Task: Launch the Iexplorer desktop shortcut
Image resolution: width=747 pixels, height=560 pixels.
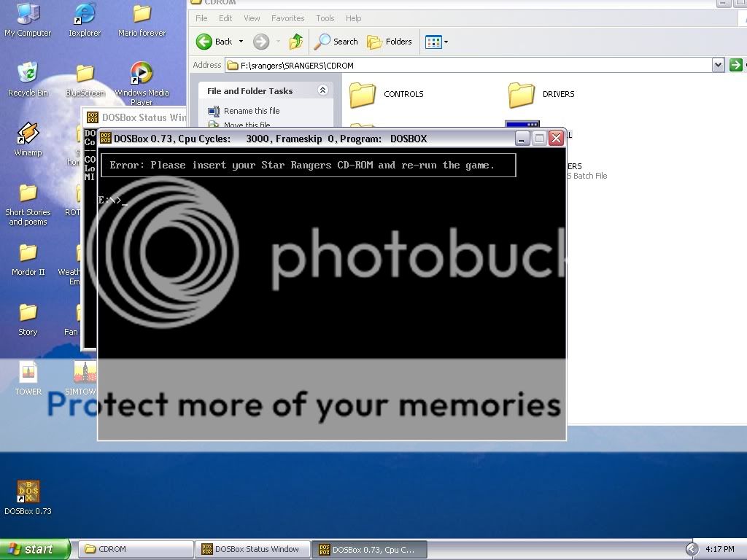Action: (85, 19)
